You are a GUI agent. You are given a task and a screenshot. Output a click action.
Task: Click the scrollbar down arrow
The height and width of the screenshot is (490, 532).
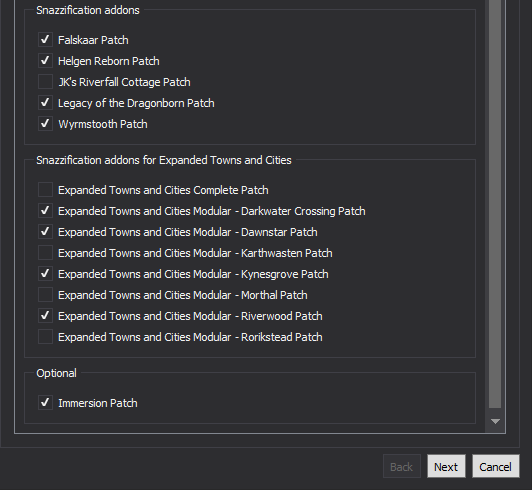(495, 421)
